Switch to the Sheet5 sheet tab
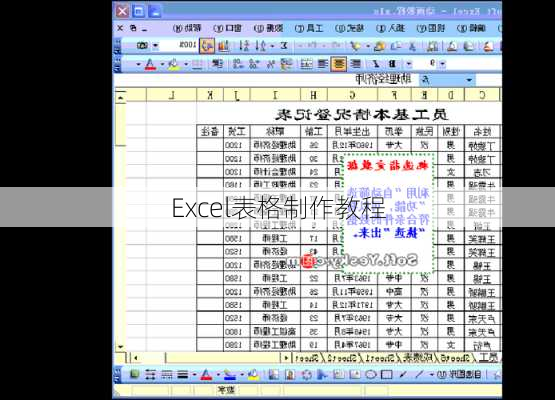This screenshot has width=555, height=400. 454,358
